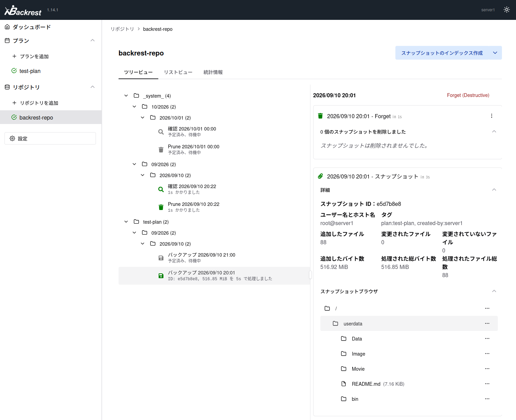516x420 pixels.
Task: Open the ellipsis menu for userdata folder
Action: pyautogui.click(x=487, y=323)
